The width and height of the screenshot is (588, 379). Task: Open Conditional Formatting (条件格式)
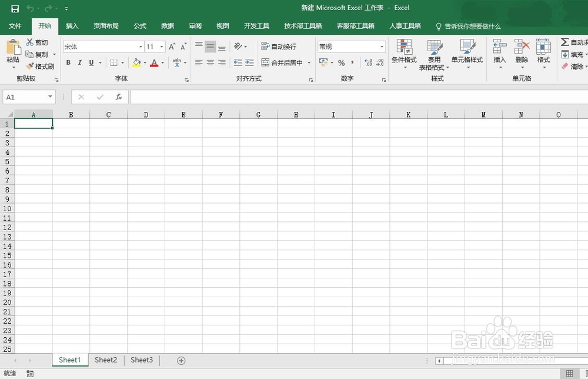405,54
